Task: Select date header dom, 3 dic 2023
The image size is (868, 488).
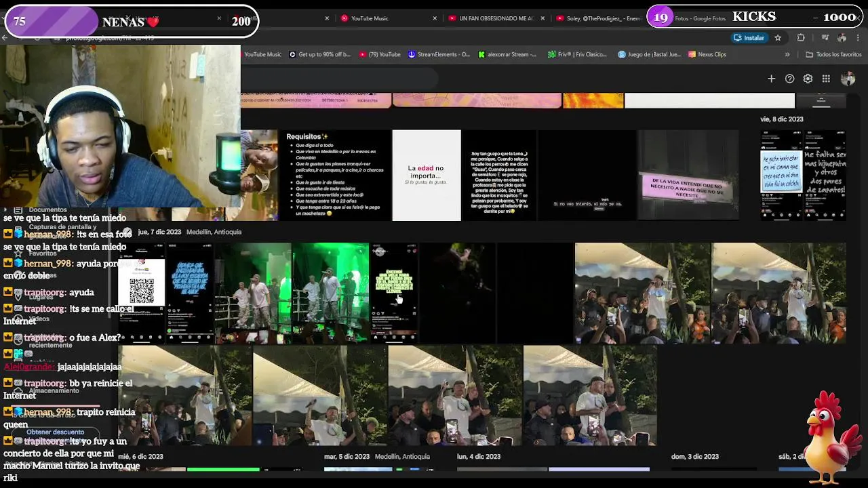Action: [x=694, y=457]
